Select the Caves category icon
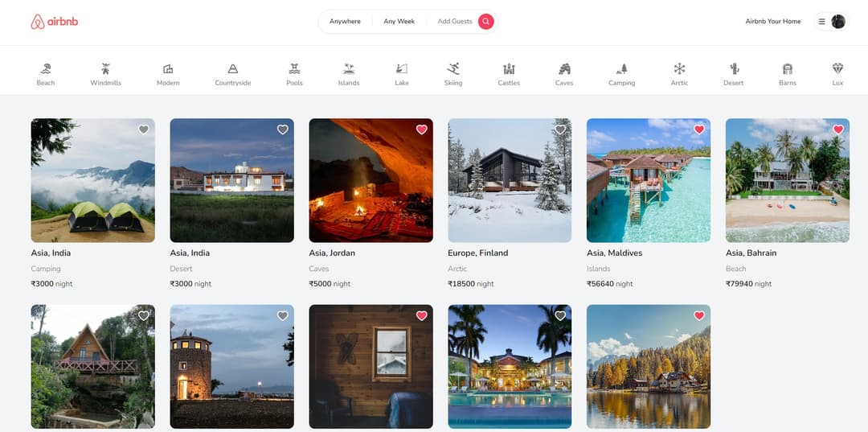 click(564, 68)
